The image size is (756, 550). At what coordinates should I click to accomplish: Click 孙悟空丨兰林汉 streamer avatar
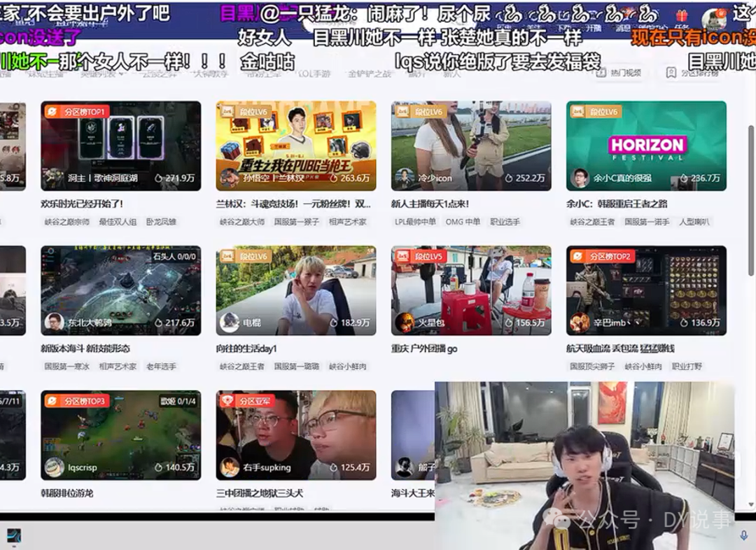[229, 178]
